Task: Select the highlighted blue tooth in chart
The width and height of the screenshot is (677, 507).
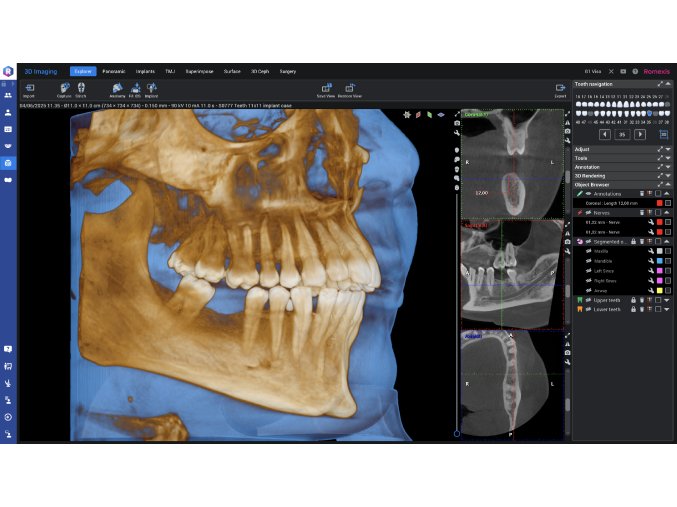Action: coord(649,114)
